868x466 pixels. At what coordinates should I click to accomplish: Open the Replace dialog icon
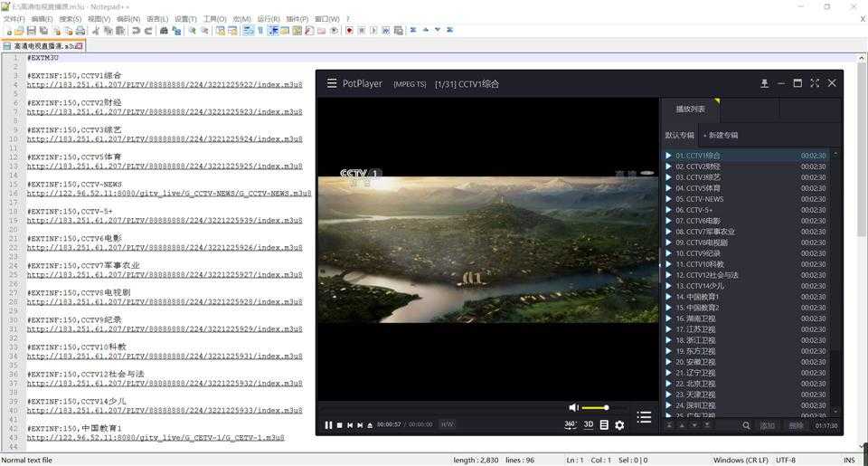(x=176, y=31)
